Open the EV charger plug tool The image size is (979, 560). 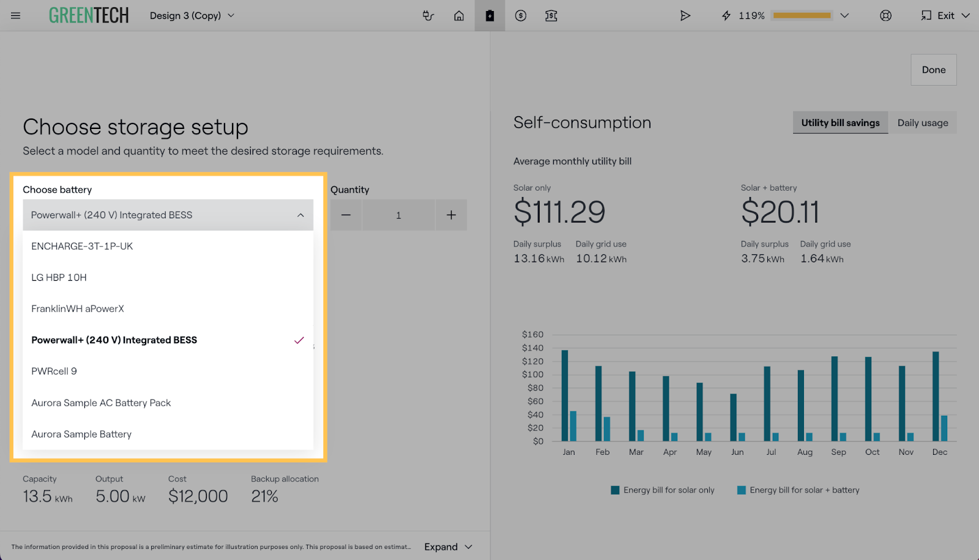pyautogui.click(x=428, y=15)
